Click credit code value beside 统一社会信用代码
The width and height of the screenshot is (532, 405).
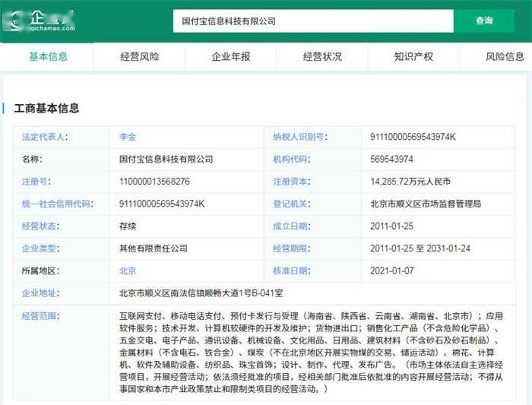coord(162,204)
